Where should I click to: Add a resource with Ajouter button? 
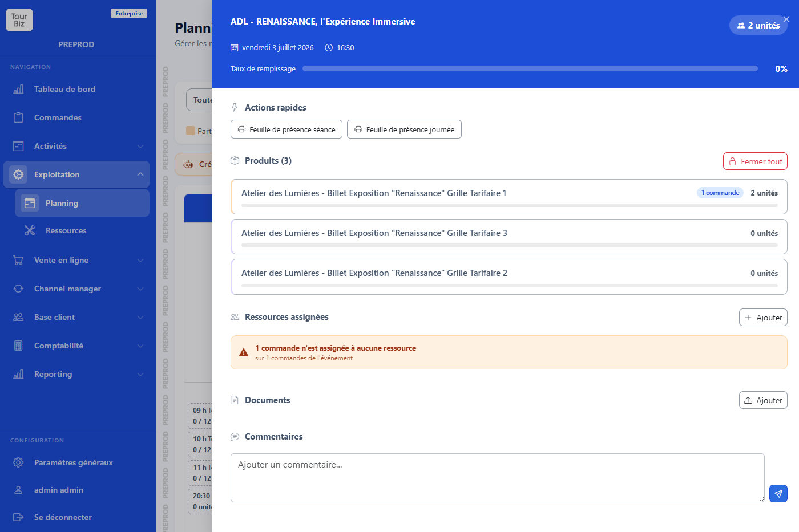(763, 318)
